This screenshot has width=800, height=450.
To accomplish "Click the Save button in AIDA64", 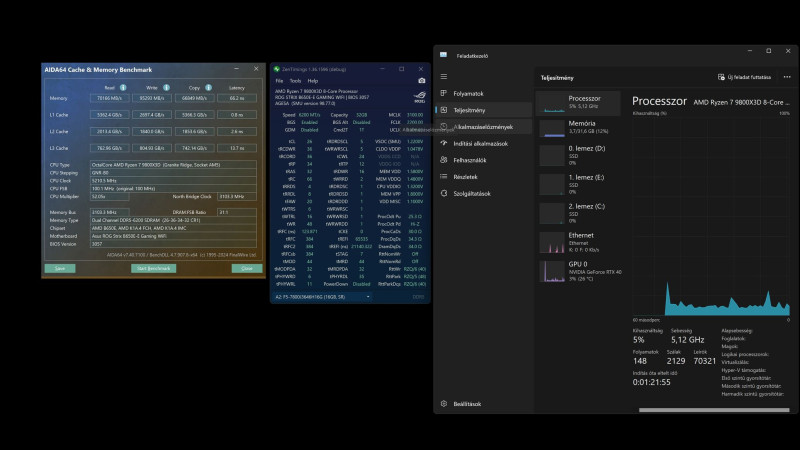I will [60, 268].
